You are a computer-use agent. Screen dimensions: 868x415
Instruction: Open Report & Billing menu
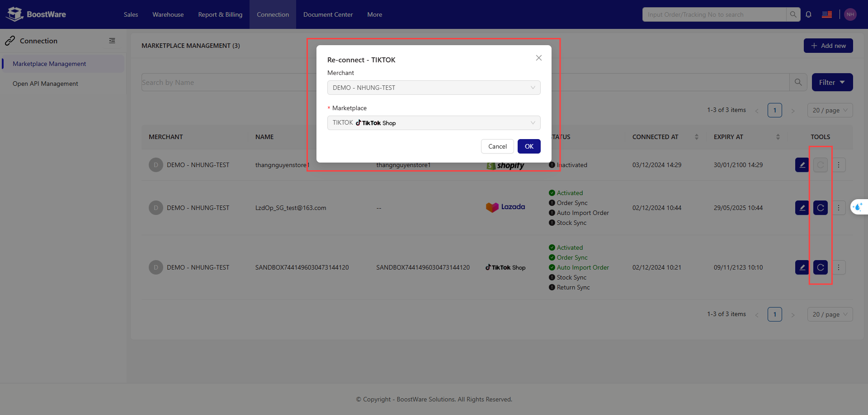(220, 14)
